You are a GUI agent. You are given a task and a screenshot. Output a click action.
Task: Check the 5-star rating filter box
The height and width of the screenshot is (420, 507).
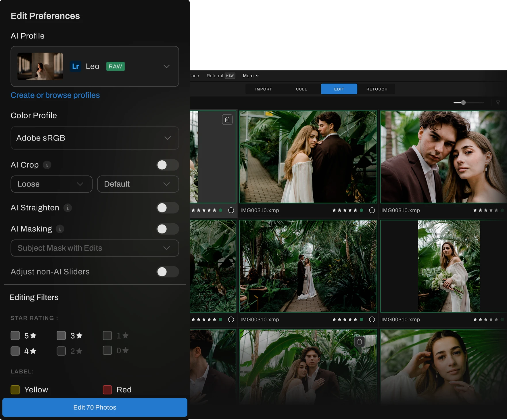point(15,335)
